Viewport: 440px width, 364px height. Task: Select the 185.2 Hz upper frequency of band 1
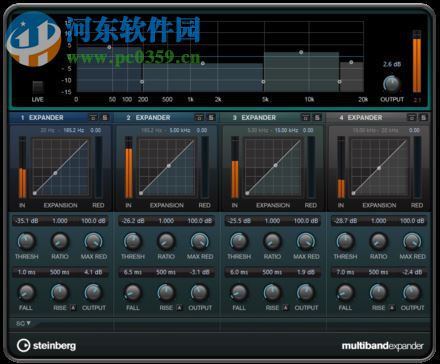point(74,130)
